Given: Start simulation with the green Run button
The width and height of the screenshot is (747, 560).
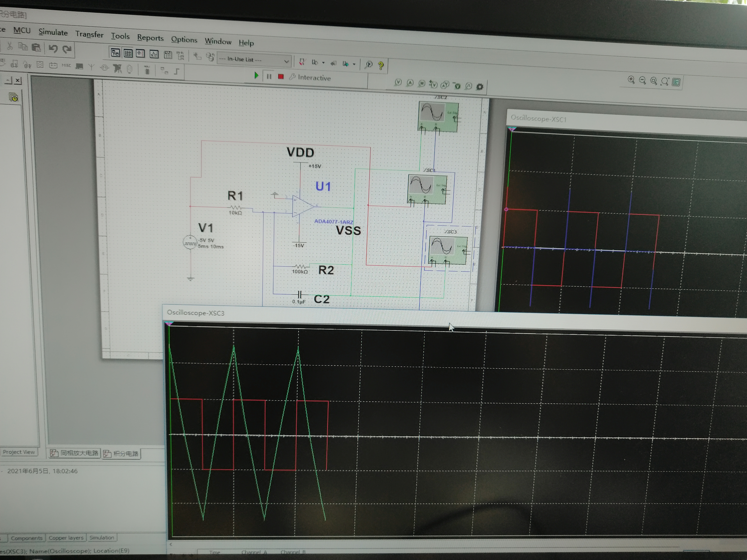Looking at the screenshot, I should coord(256,75).
